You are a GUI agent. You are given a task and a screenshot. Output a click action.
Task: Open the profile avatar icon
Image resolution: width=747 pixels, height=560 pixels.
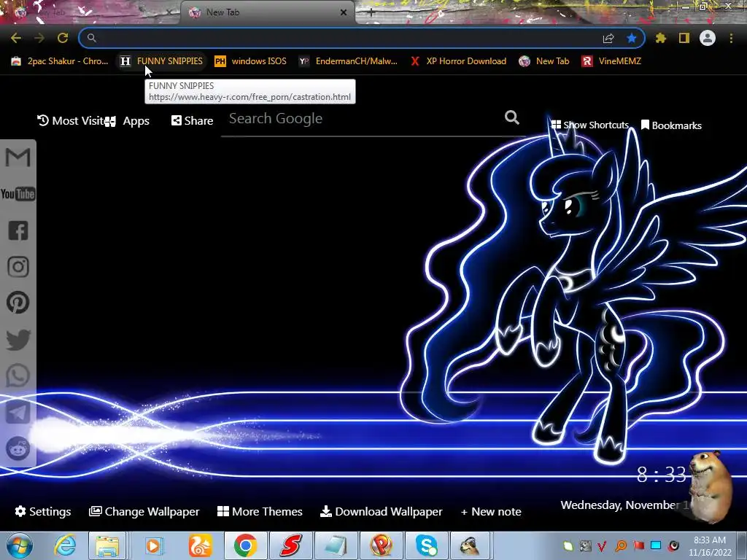(708, 38)
